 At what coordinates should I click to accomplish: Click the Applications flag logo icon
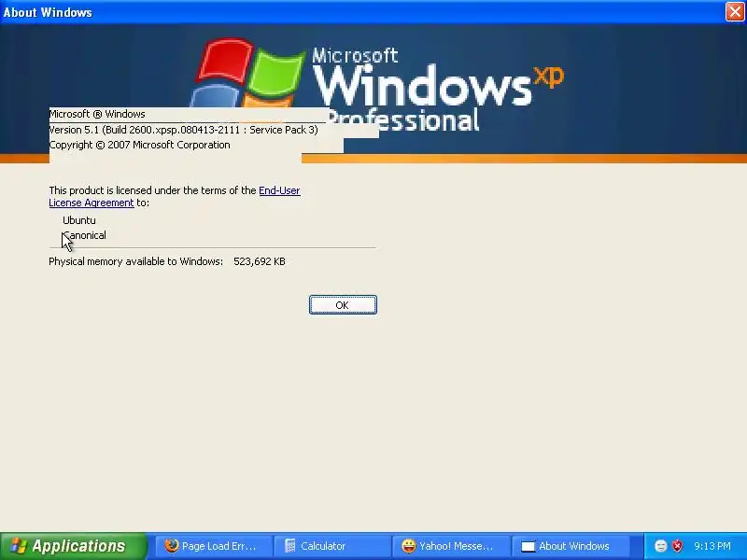[18, 546]
